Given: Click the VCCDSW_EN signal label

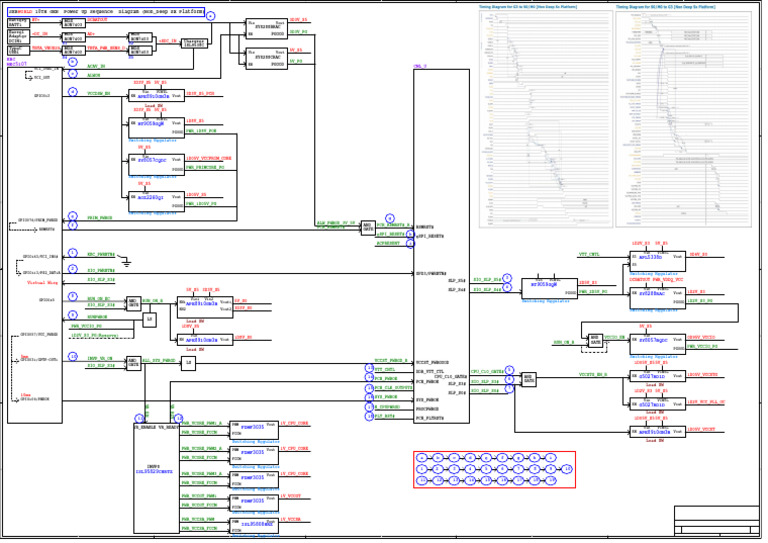Looking at the screenshot, I should [x=99, y=93].
